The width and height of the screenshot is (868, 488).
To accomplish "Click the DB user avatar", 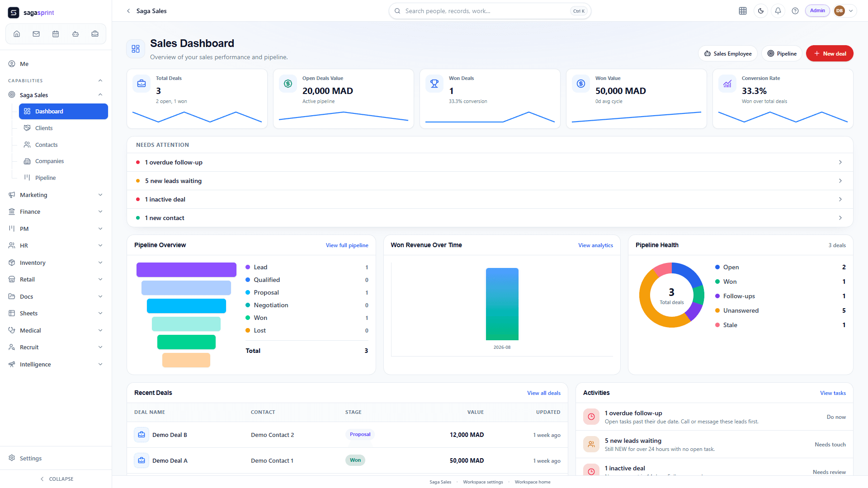I will (840, 11).
